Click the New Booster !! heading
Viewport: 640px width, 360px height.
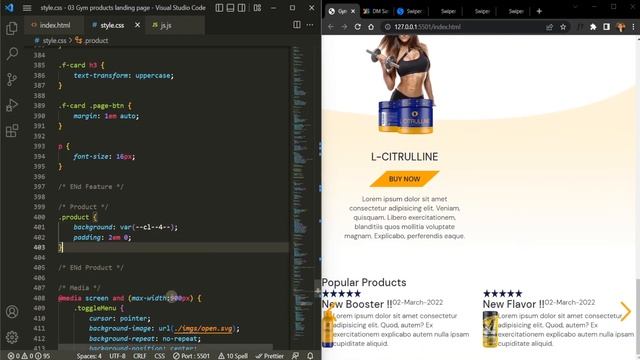(x=357, y=304)
